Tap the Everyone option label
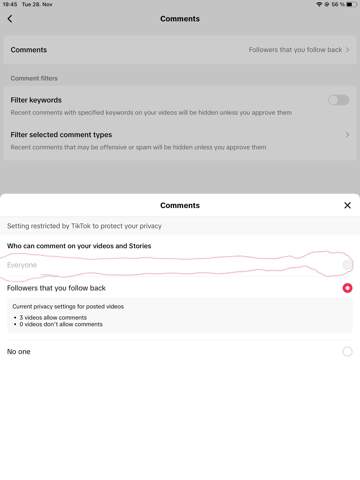This screenshot has height=480, width=360. (x=22, y=265)
